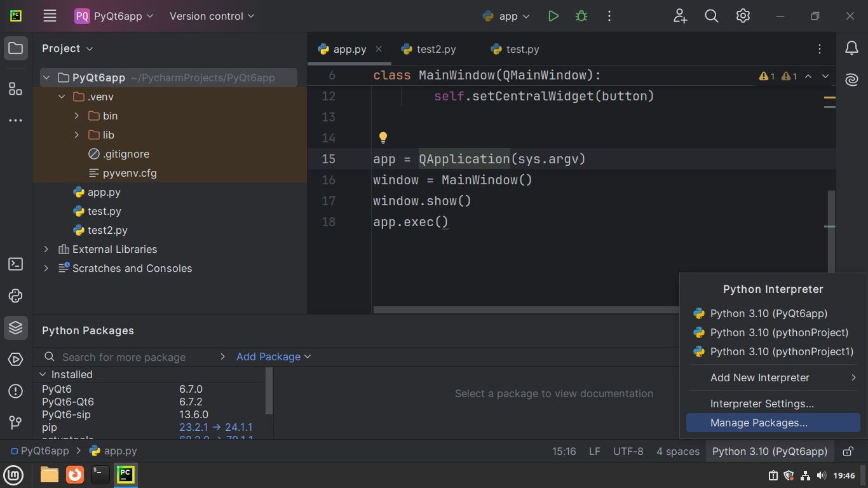Close the app.py editor tab
The height and width of the screenshot is (488, 868).
coord(379,49)
